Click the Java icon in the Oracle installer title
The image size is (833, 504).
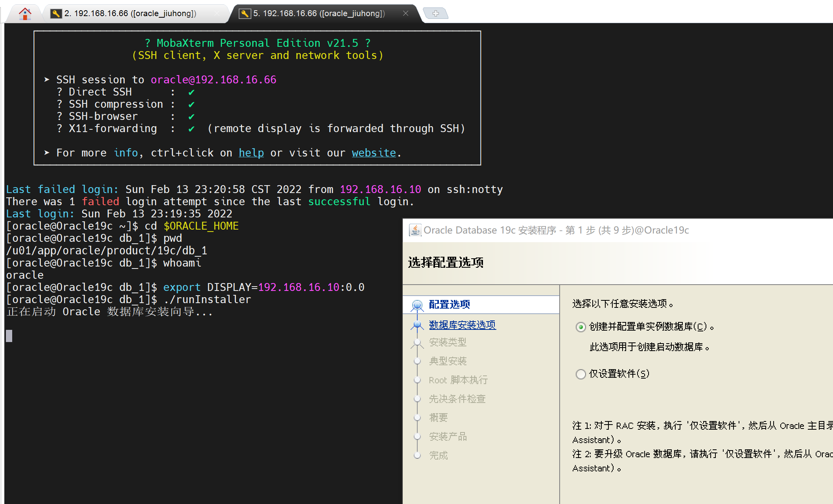coord(415,230)
